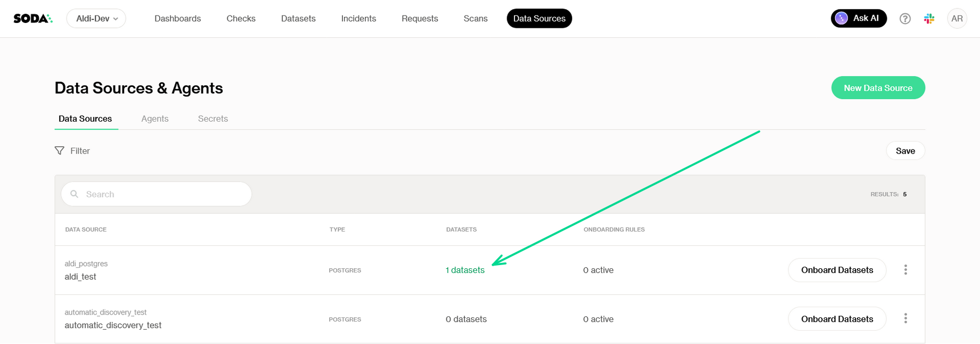Click the SODA logo

[x=32, y=19]
